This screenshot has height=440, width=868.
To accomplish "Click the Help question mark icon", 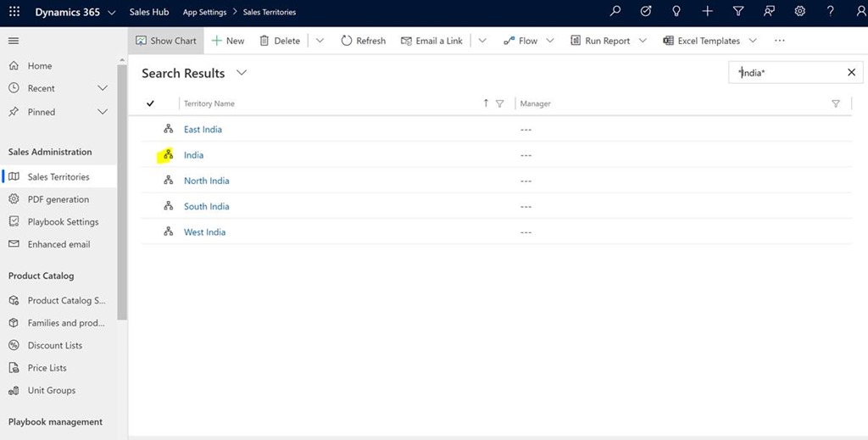I will click(x=831, y=12).
